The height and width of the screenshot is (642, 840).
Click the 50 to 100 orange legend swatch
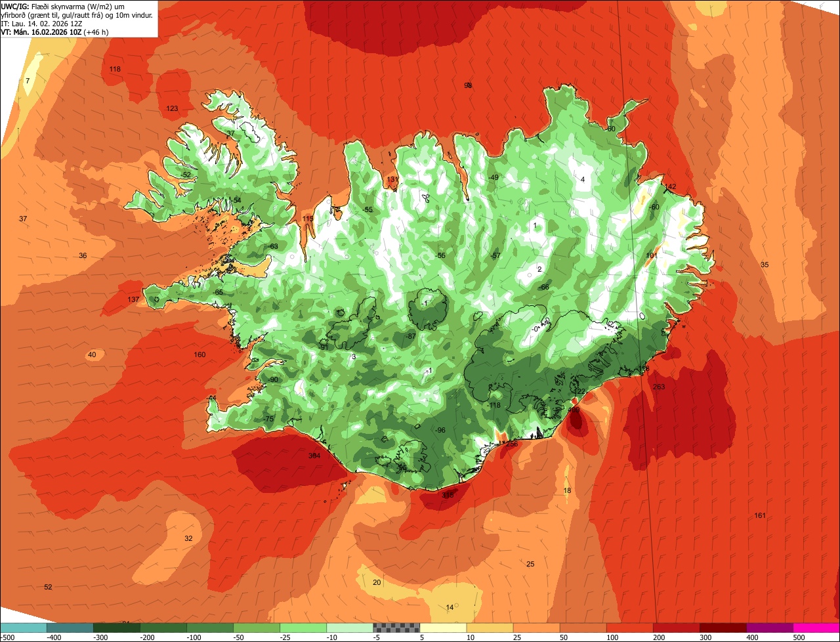[583, 628]
